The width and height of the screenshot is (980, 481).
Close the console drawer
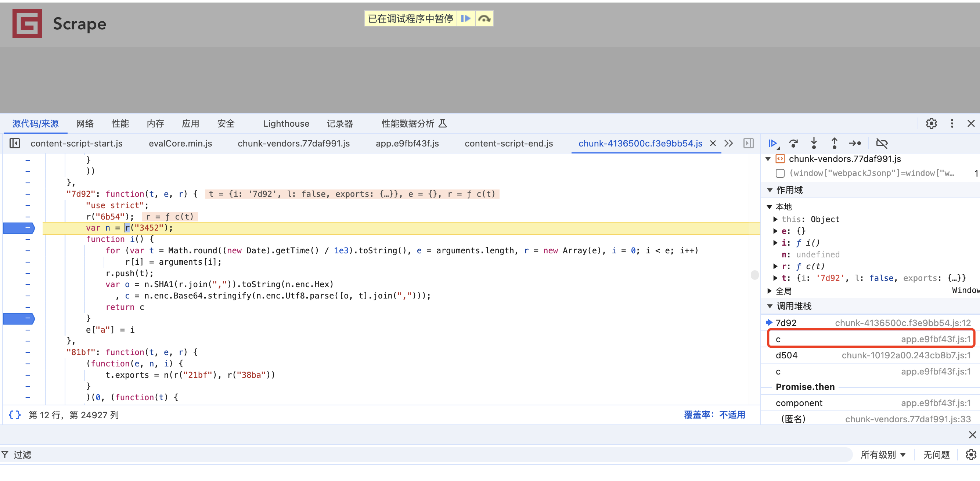(x=972, y=435)
